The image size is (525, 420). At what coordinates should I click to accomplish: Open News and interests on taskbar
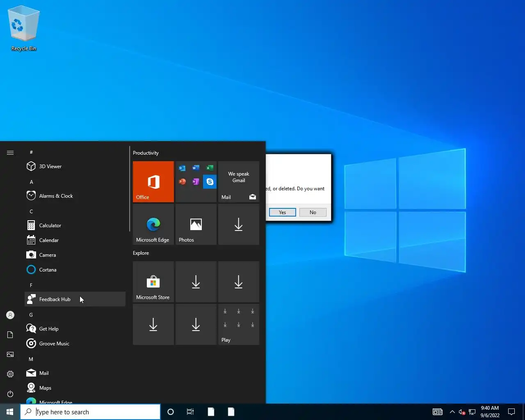click(438, 412)
